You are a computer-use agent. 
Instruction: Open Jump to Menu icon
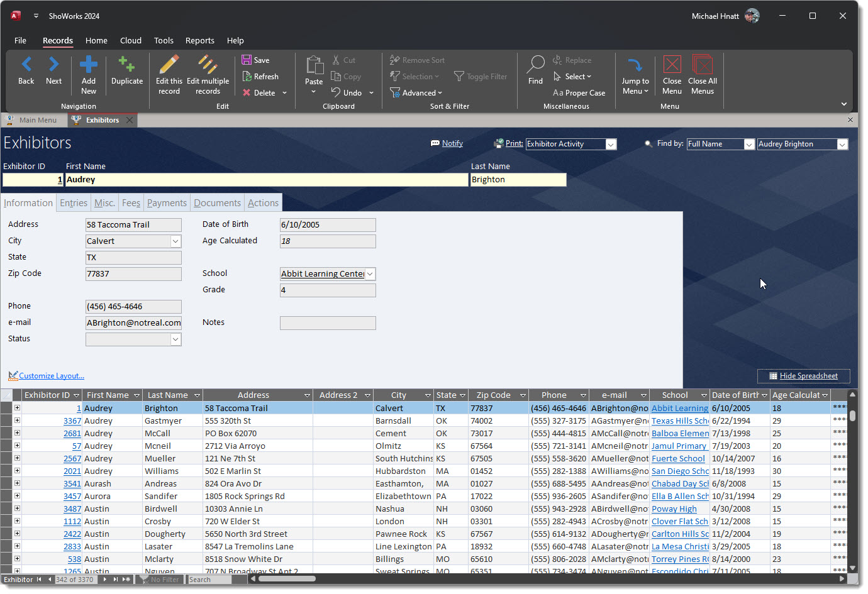click(635, 65)
